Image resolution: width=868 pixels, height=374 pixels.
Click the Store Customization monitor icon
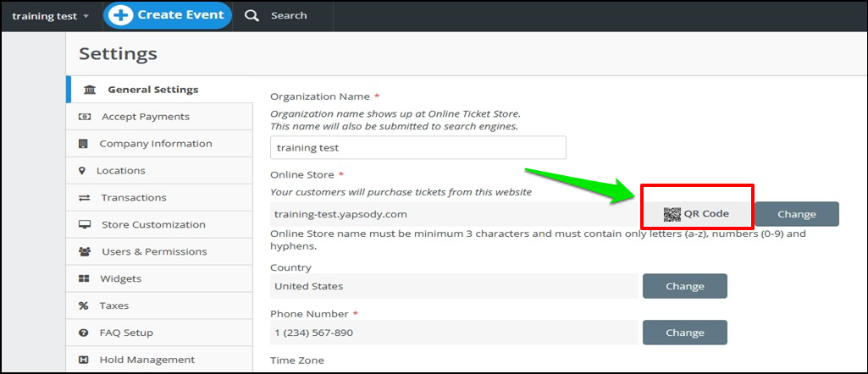85,224
